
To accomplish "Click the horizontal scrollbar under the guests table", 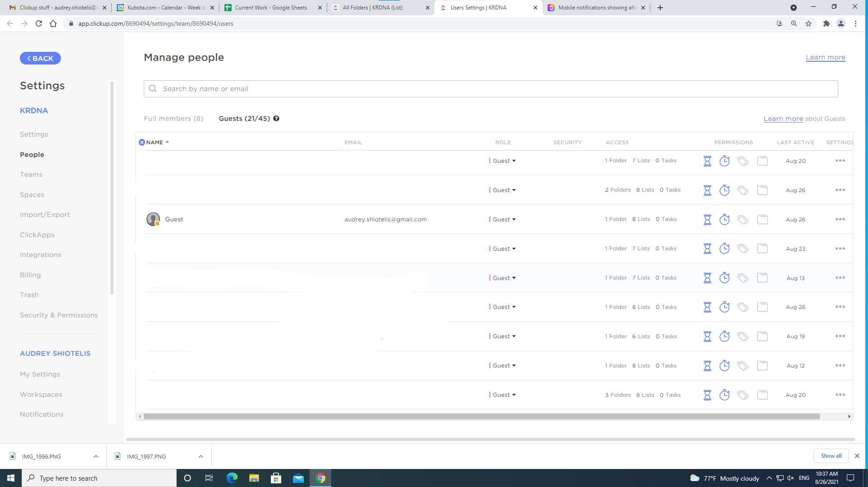I will [481, 417].
